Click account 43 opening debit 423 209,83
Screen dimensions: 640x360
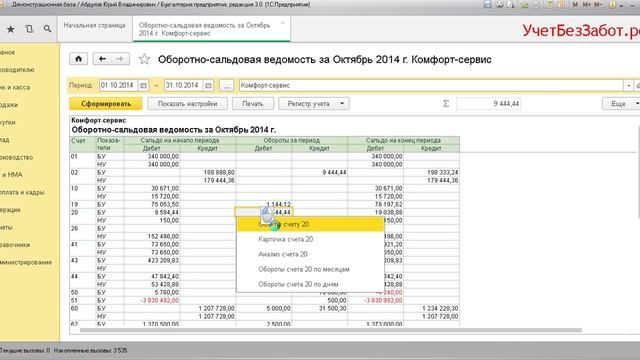click(152, 260)
